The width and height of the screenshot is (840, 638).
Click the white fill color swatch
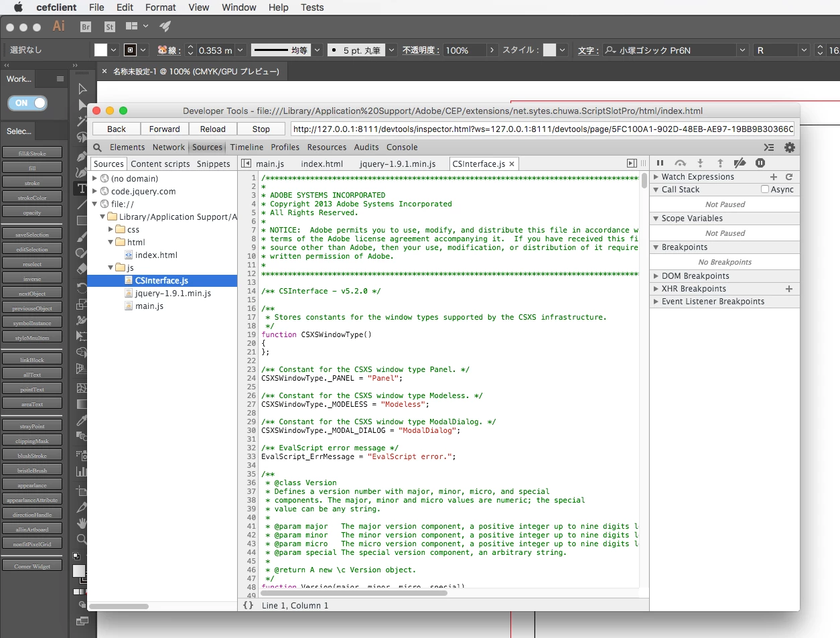pos(100,50)
